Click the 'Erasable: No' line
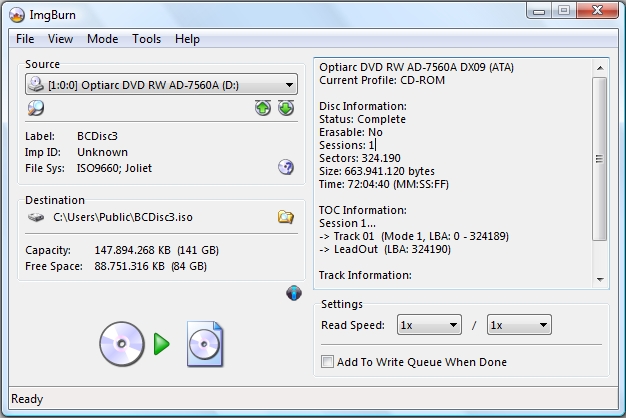The image size is (626, 418). point(351,132)
